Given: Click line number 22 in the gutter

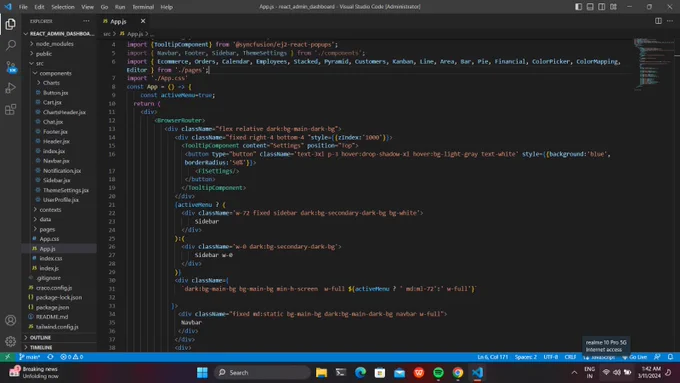Looking at the screenshot, I should coord(112,213).
